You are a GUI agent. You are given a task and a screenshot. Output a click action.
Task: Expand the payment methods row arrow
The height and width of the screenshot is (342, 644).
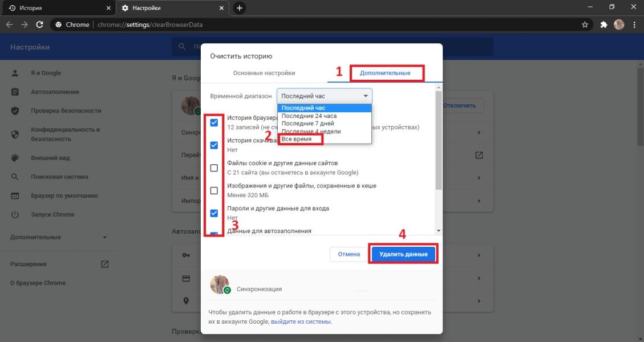[x=479, y=278]
